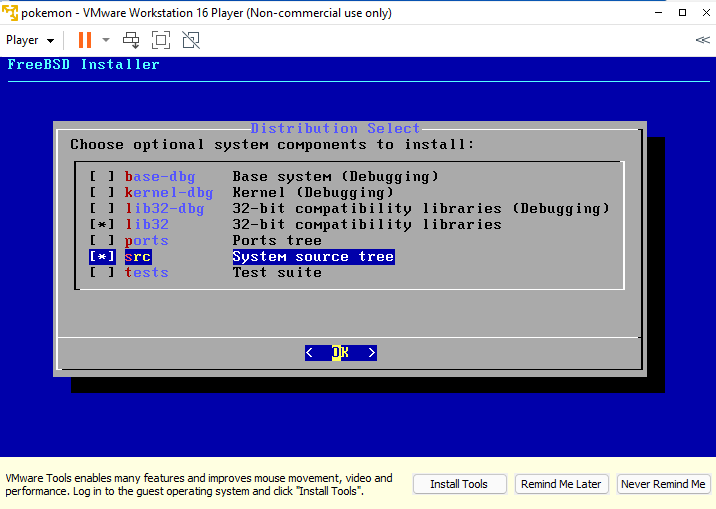The width and height of the screenshot is (716, 509).
Task: Toggle Unity mode icon
Action: [191, 40]
